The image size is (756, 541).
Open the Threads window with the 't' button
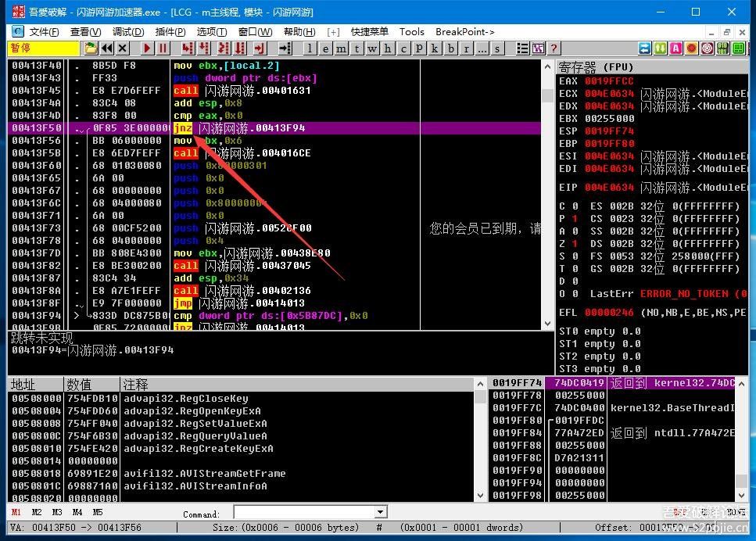[357, 48]
